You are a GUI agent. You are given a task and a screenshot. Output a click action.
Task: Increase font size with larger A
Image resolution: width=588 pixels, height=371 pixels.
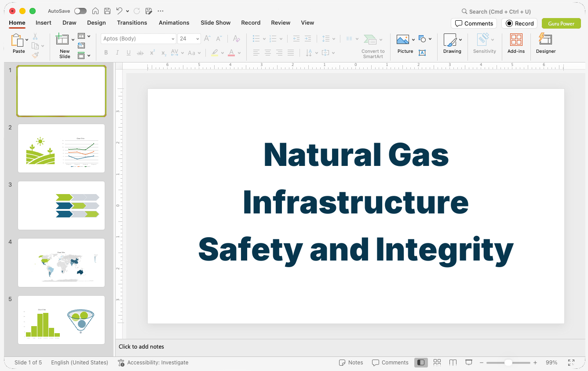pos(207,39)
